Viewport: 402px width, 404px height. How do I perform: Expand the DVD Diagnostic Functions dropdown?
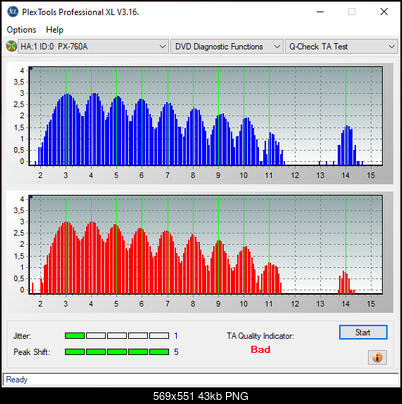coord(227,47)
